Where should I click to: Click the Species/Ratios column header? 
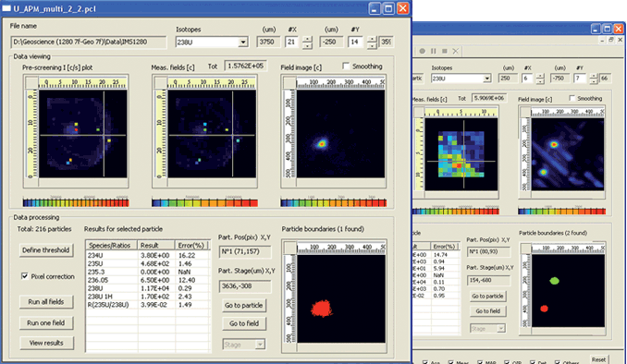tap(112, 246)
